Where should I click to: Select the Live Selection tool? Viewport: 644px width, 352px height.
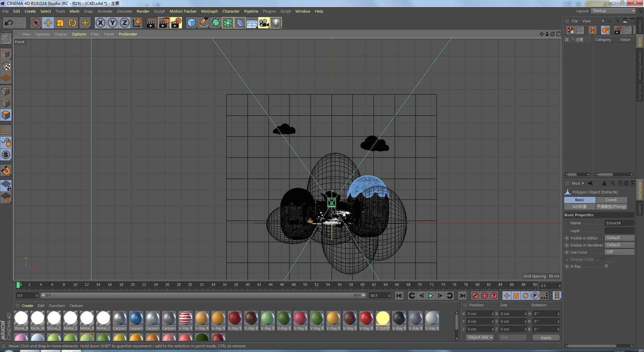(36, 23)
